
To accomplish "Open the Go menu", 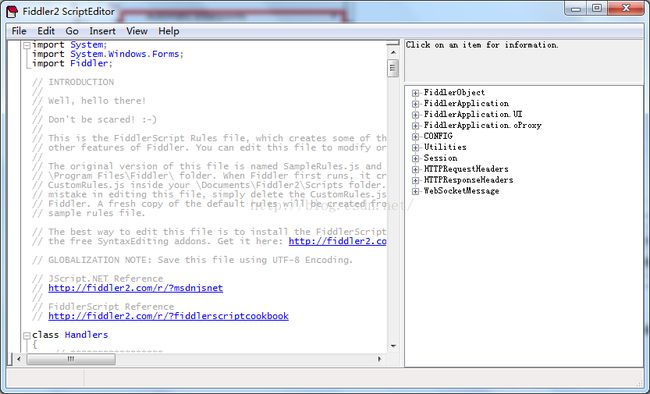I will pos(72,31).
